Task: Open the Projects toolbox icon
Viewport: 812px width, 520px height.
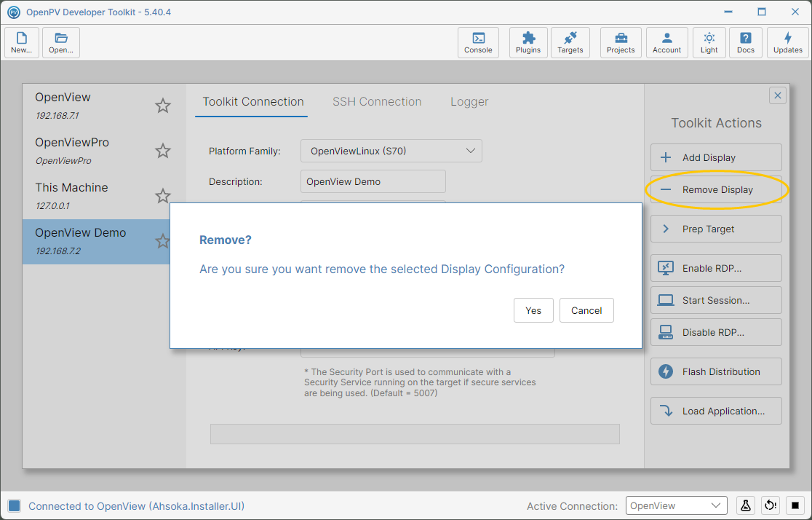Action: 621,42
